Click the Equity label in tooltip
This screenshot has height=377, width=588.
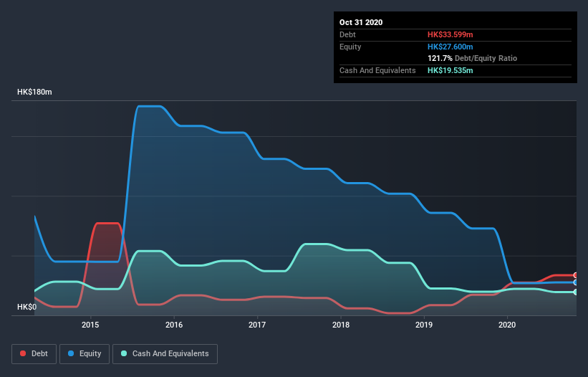(350, 47)
